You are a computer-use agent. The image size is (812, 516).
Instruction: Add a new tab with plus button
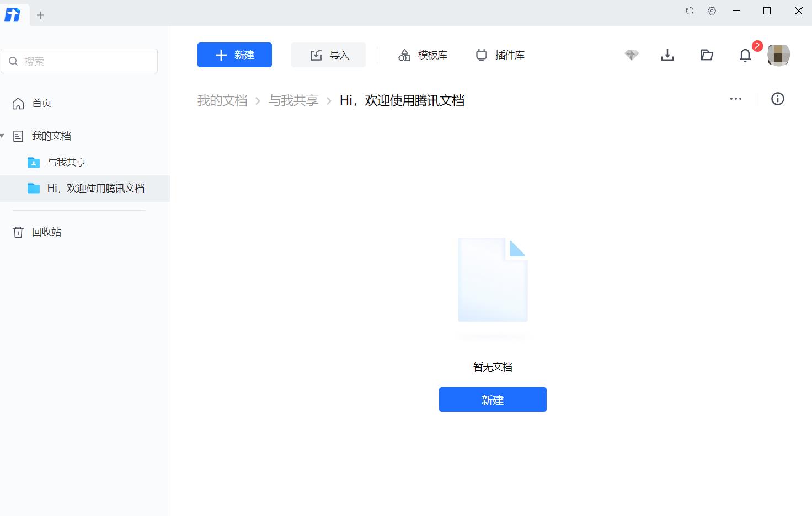coord(40,15)
